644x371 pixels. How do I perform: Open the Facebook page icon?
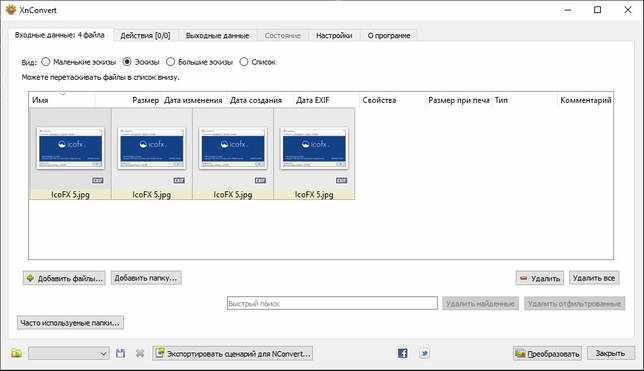click(403, 353)
